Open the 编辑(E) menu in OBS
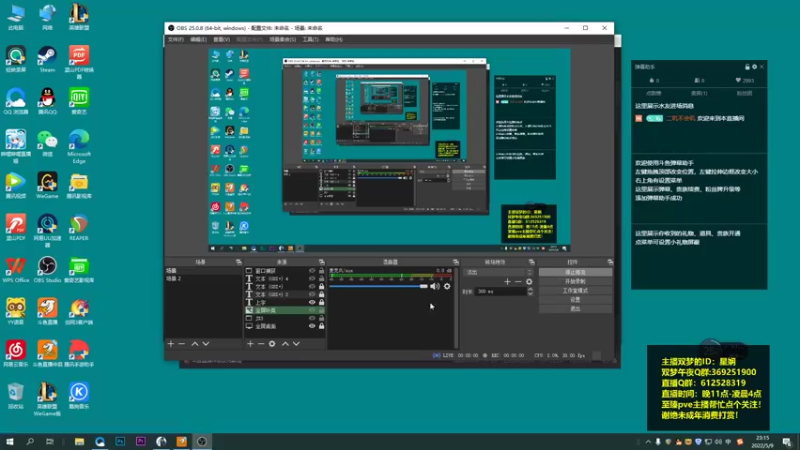 [198, 39]
